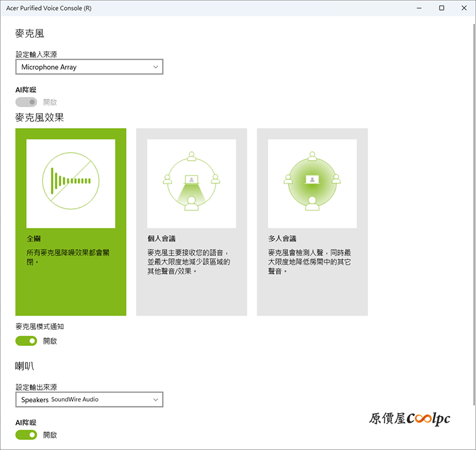Click the 麥克風 section heading
476x450 pixels.
point(30,33)
